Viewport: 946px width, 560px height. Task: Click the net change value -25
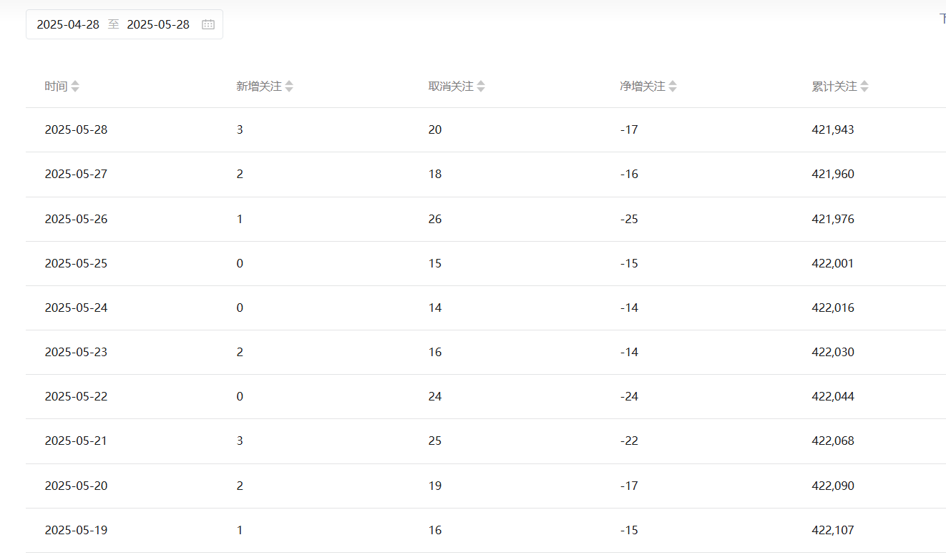(629, 219)
